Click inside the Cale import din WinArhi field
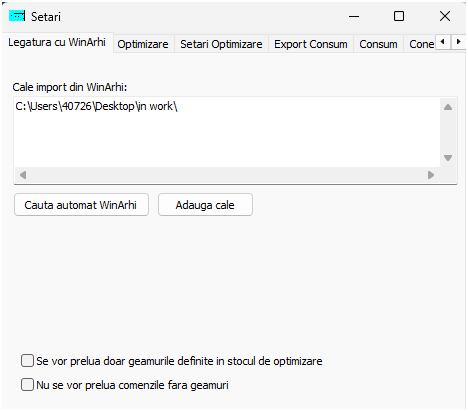The height and width of the screenshot is (411, 468). click(x=227, y=132)
